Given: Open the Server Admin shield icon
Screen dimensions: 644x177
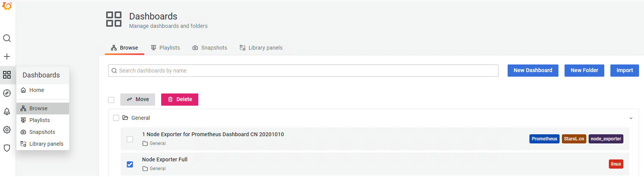Looking at the screenshot, I should point(7,148).
